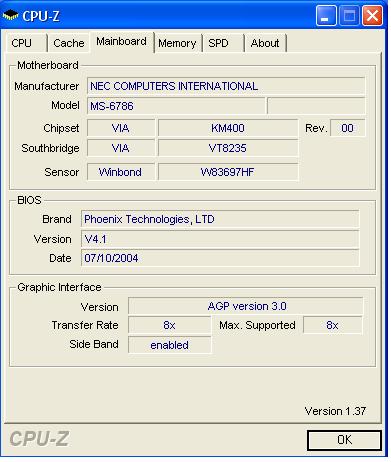Click the Motherboard group title

[48, 65]
